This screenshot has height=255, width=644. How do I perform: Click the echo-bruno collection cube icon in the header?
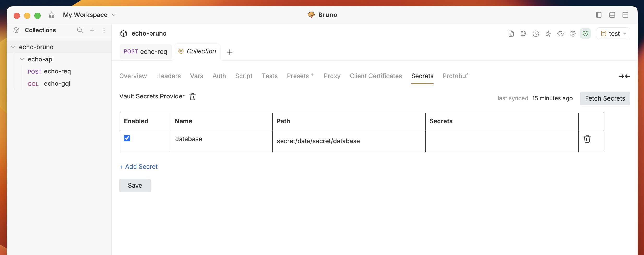coord(124,33)
